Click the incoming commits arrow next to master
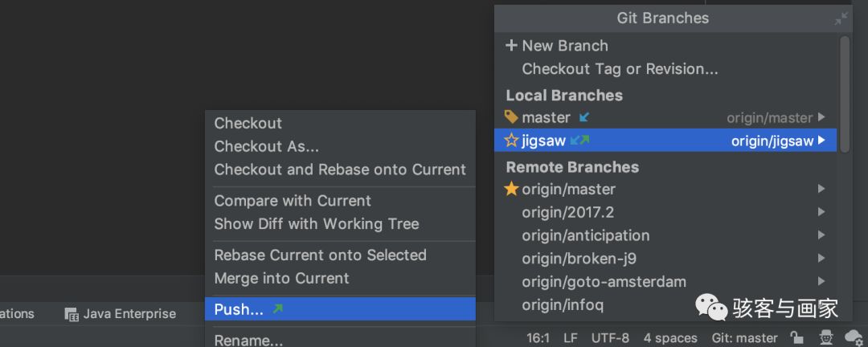 [x=584, y=117]
